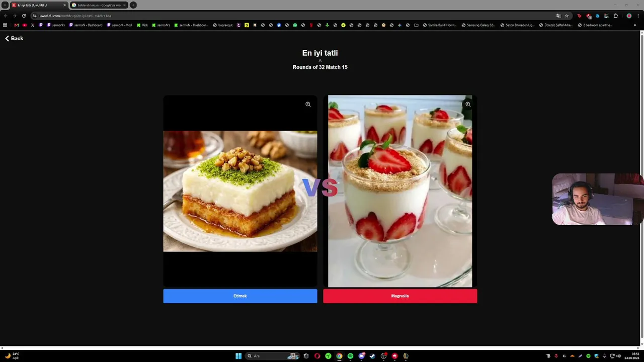Open Opera GX from the taskbar

[x=317, y=356]
